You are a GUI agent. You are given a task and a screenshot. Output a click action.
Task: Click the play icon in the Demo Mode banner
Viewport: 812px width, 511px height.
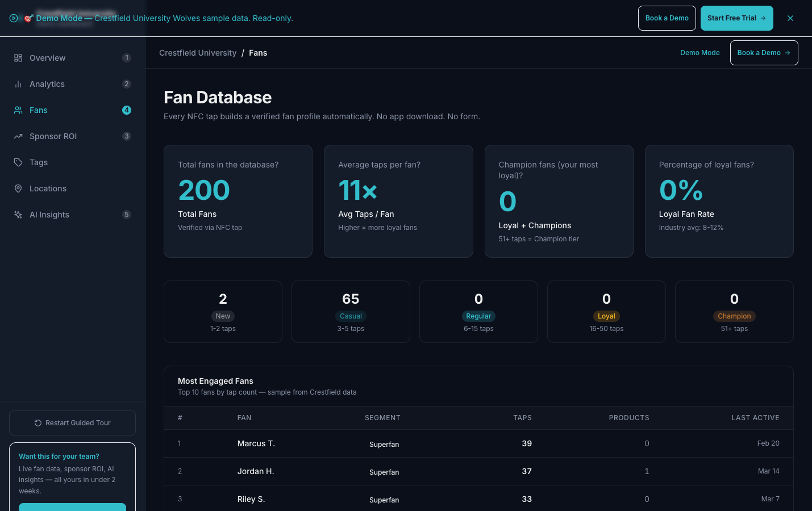click(x=14, y=18)
